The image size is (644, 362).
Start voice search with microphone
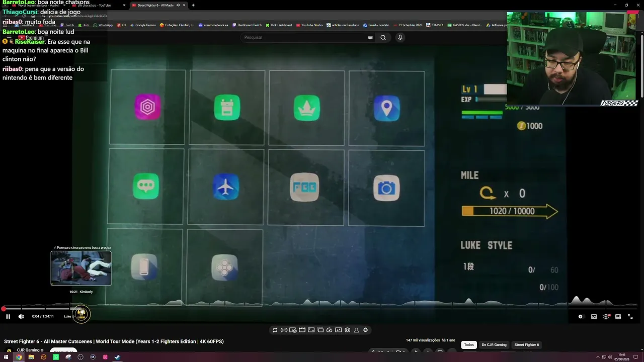pyautogui.click(x=400, y=37)
